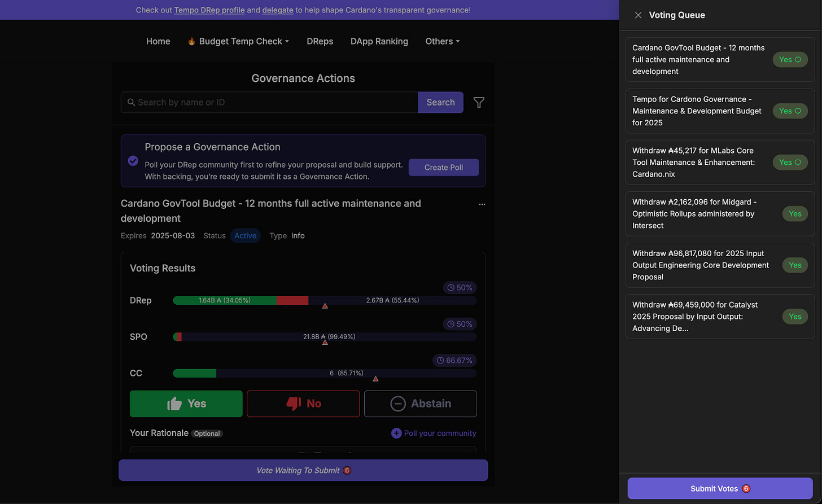822x504 pixels.
Task: Click the red 6 badge on Submit Votes
Action: (746, 489)
